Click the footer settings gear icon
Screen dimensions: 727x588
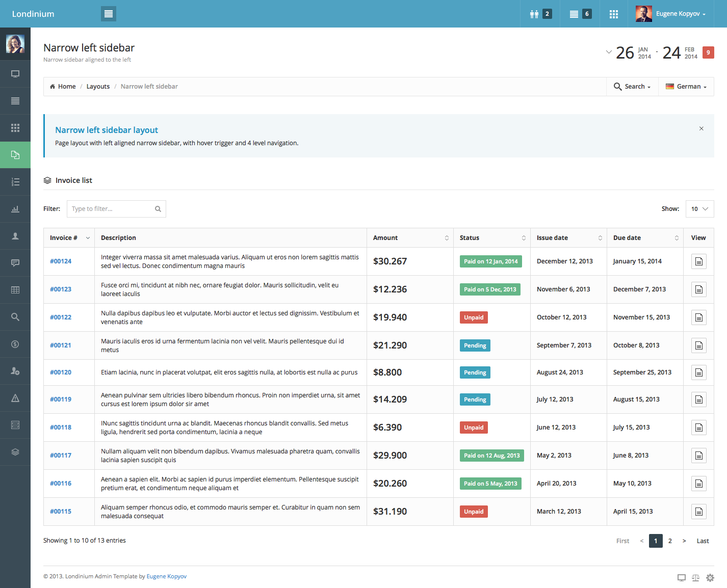[x=710, y=578]
